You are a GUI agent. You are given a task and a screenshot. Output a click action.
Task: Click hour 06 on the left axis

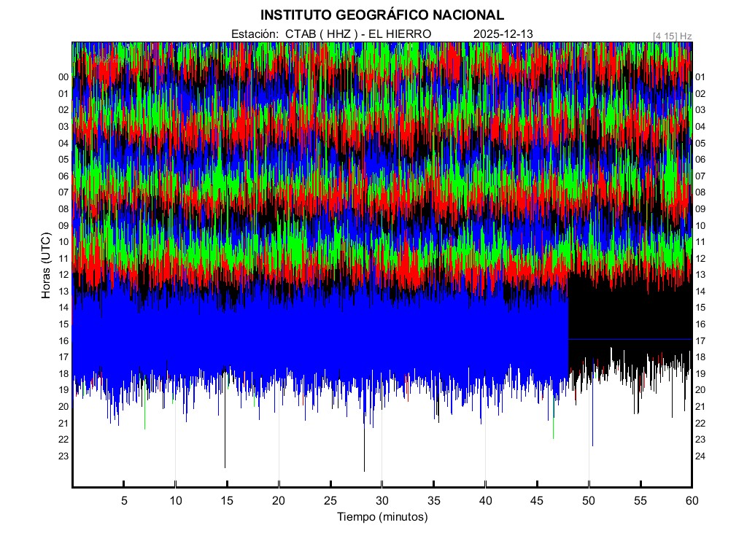point(63,176)
